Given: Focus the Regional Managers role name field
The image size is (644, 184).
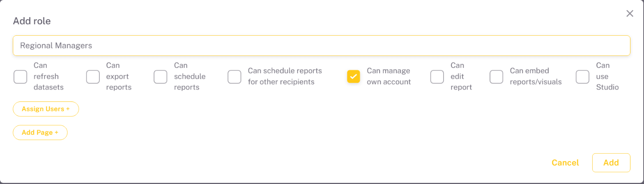Looking at the screenshot, I should click(322, 46).
